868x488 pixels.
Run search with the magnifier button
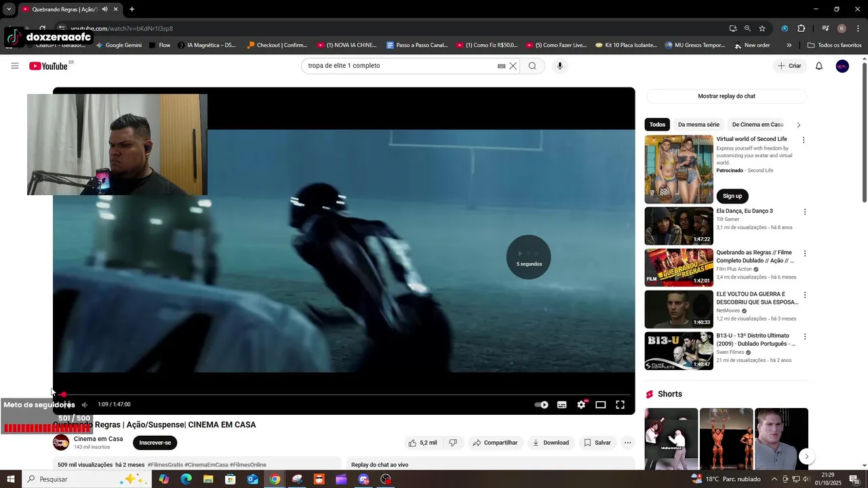532,66
